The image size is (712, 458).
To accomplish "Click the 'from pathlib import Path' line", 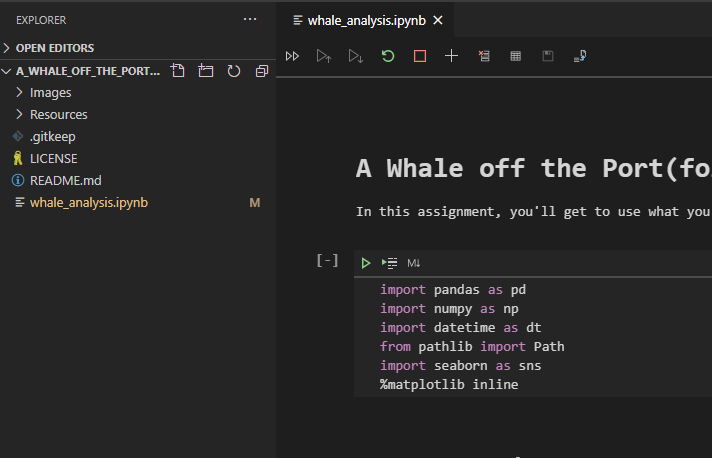I will [472, 347].
